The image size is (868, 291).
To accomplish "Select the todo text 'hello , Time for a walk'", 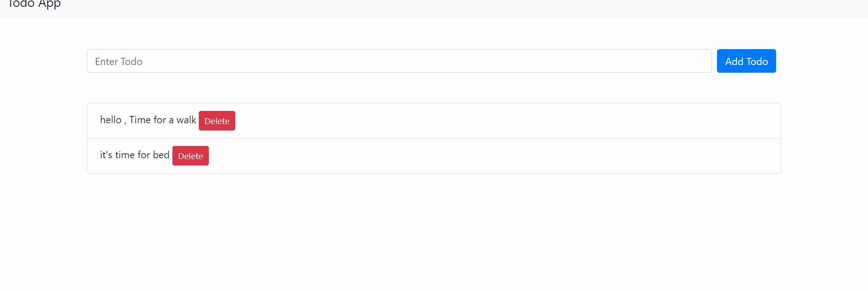I will (147, 120).
